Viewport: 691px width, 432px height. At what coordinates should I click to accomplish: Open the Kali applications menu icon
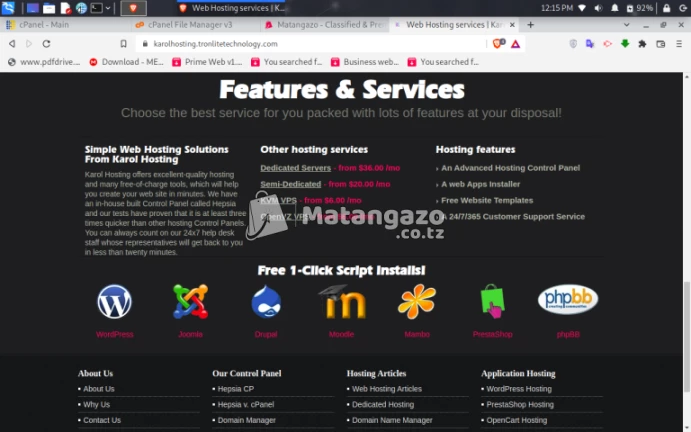[x=8, y=7]
